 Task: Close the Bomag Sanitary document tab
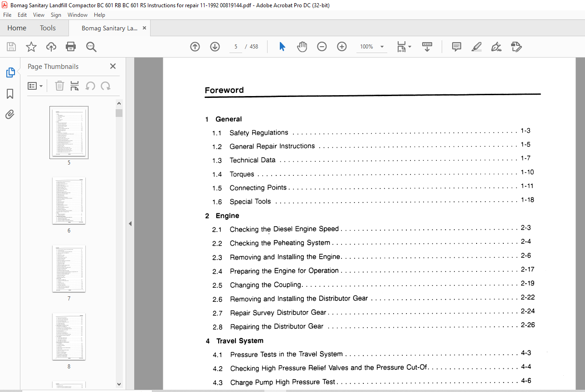pyautogui.click(x=144, y=28)
